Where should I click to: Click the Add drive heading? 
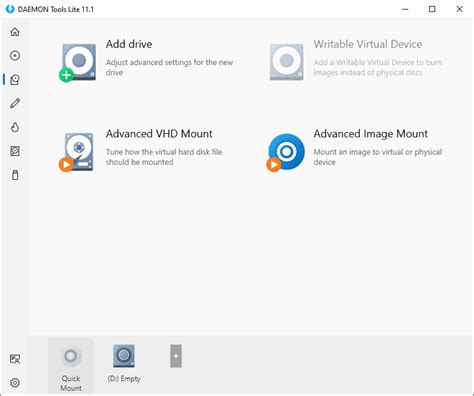pyautogui.click(x=129, y=44)
